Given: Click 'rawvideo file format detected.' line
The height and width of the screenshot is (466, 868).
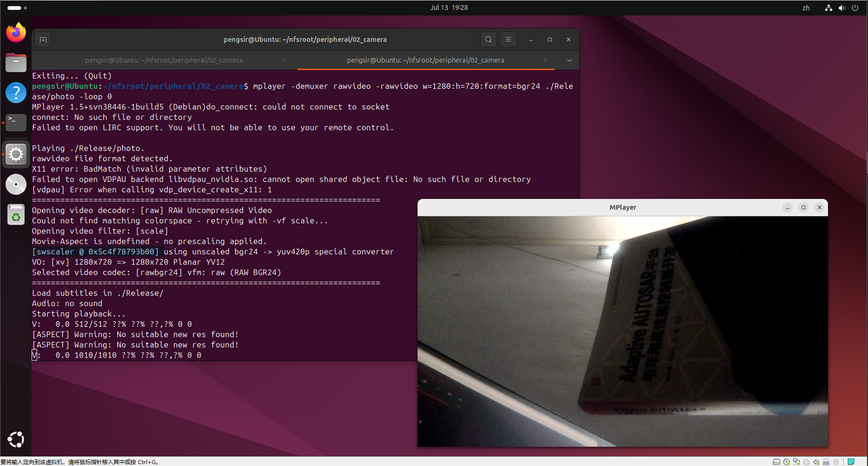Looking at the screenshot, I should pyautogui.click(x=102, y=158).
